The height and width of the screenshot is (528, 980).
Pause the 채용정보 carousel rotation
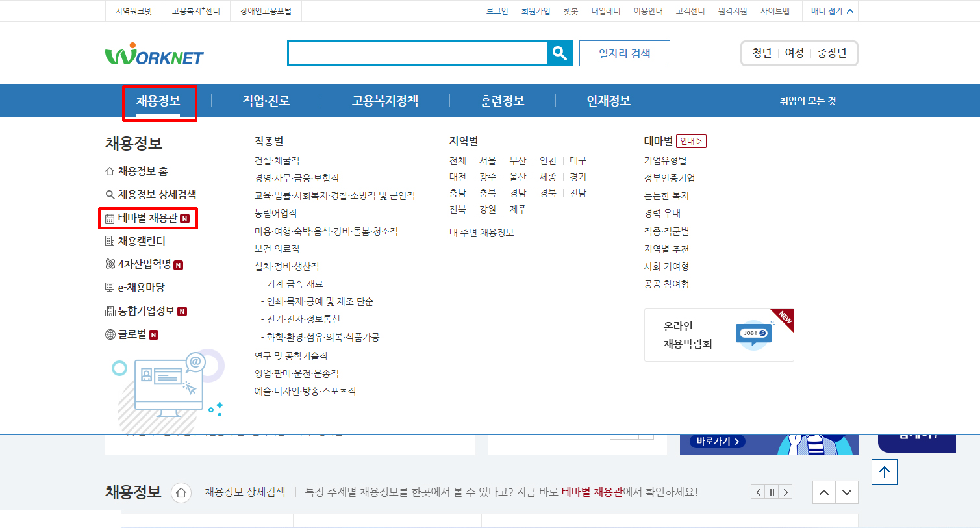tap(771, 492)
